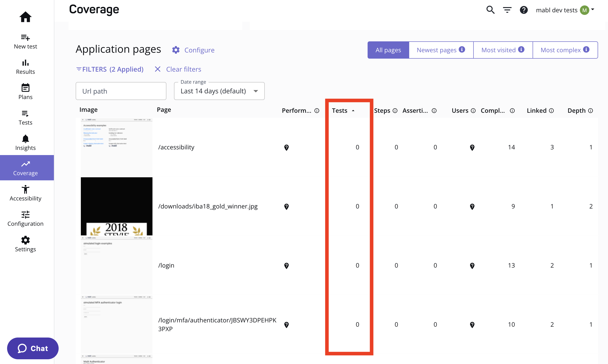
Task: Open /login/mfa/authenticator/JBSWY3DPEHPK3PXP page link
Action: [x=217, y=325]
